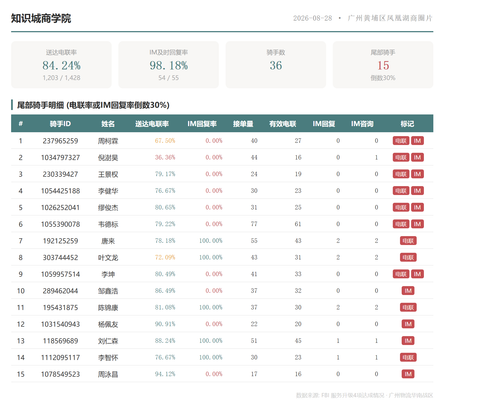Select the date 2026-08-28 in the header
Image resolution: width=500 pixels, height=410 pixels.
pos(313,18)
